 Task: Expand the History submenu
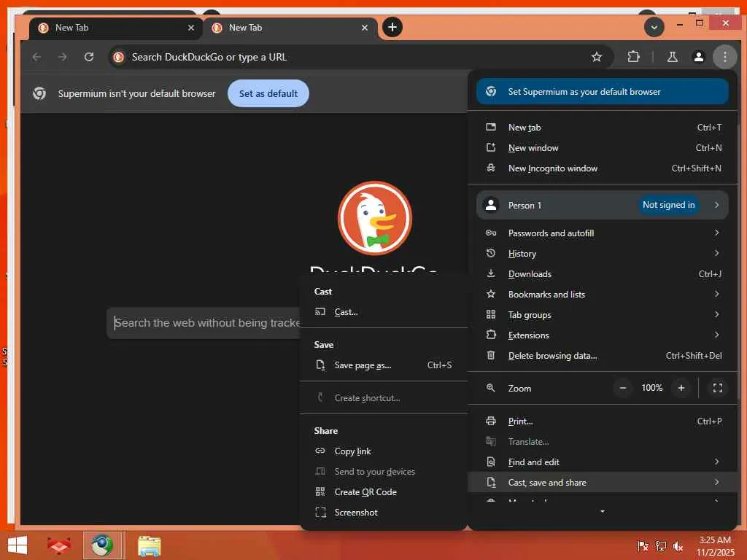[602, 253]
